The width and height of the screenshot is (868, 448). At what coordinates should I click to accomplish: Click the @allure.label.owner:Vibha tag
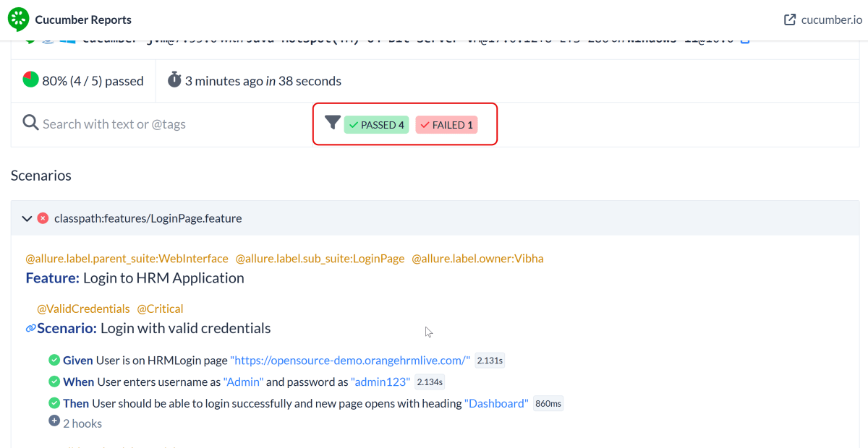(477, 259)
